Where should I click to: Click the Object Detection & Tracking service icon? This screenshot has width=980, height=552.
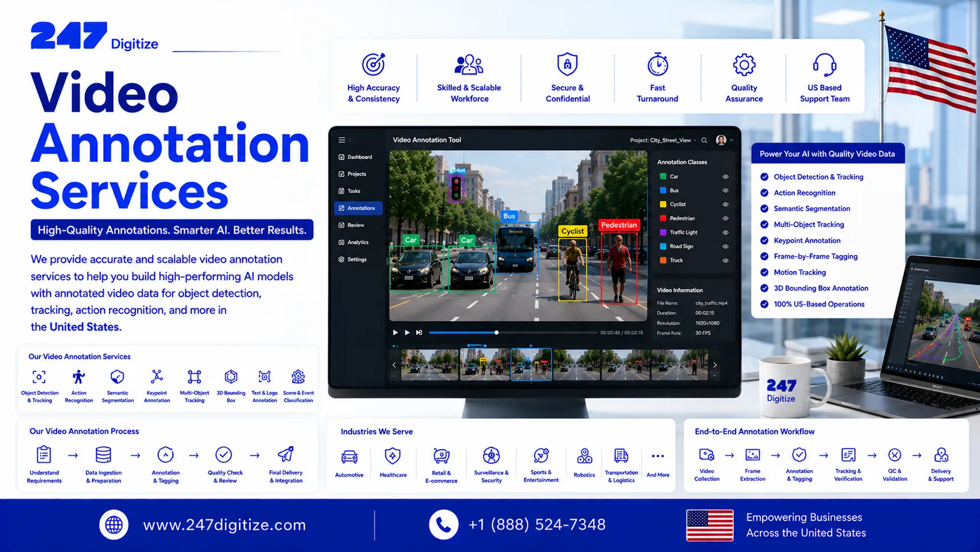[x=39, y=377]
